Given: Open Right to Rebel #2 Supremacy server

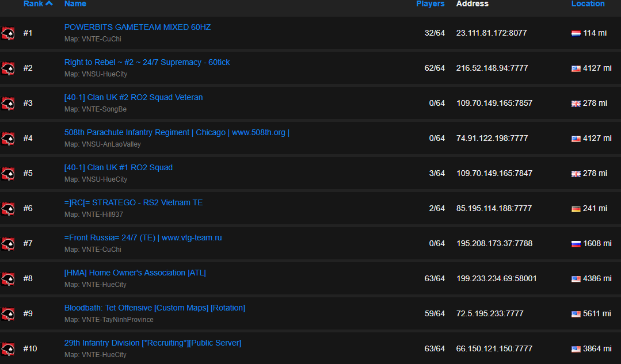Looking at the screenshot, I should pos(147,63).
